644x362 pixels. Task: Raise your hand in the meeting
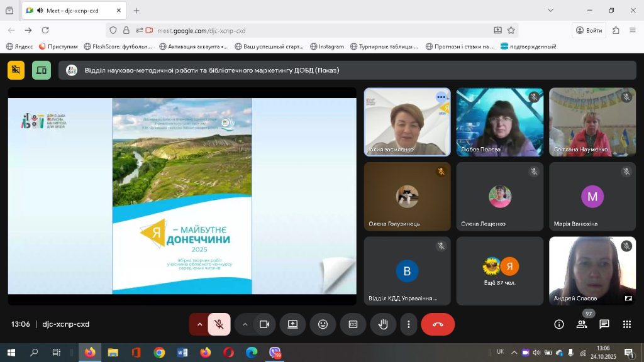coord(383,324)
